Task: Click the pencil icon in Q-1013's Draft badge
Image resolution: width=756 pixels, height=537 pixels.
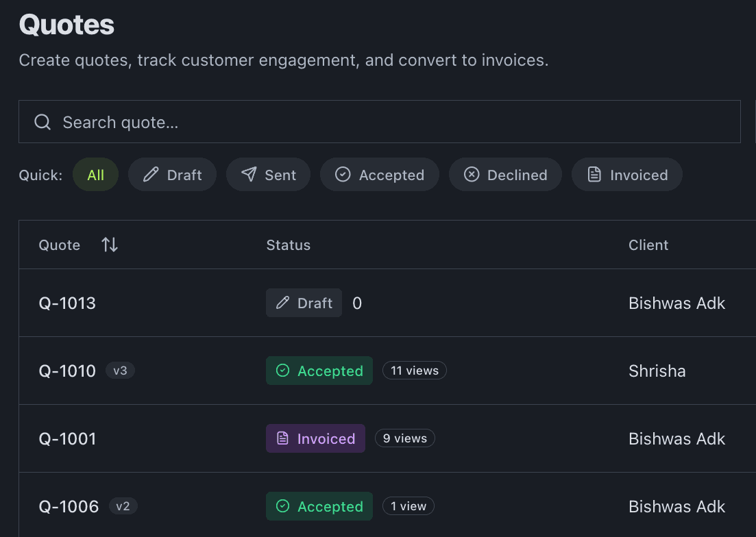Action: [x=283, y=303]
